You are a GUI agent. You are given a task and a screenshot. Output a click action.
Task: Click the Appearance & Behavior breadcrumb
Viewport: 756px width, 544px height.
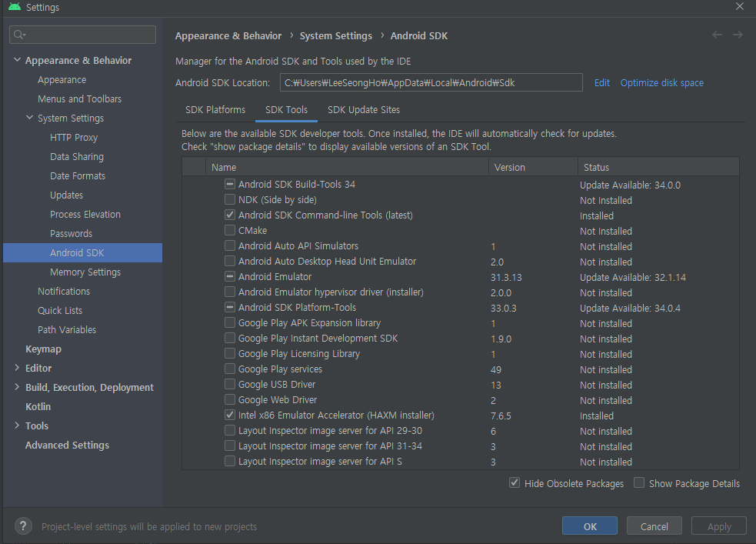pyautogui.click(x=228, y=35)
